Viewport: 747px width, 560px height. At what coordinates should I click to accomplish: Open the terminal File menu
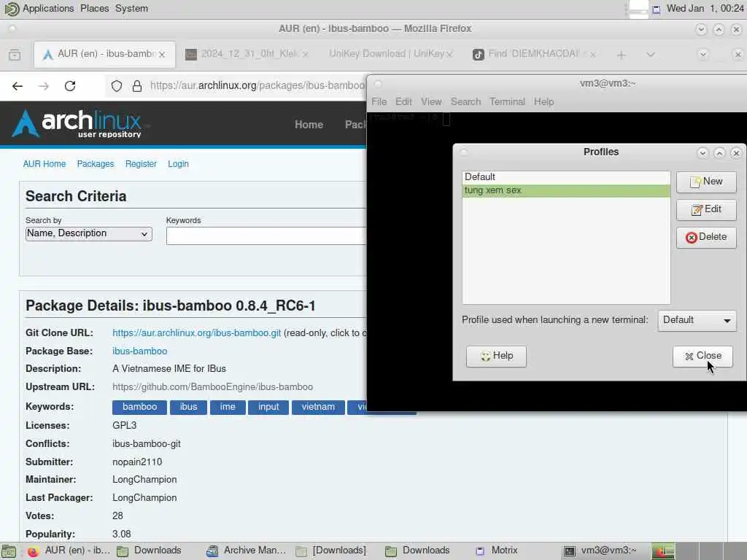[379, 102]
